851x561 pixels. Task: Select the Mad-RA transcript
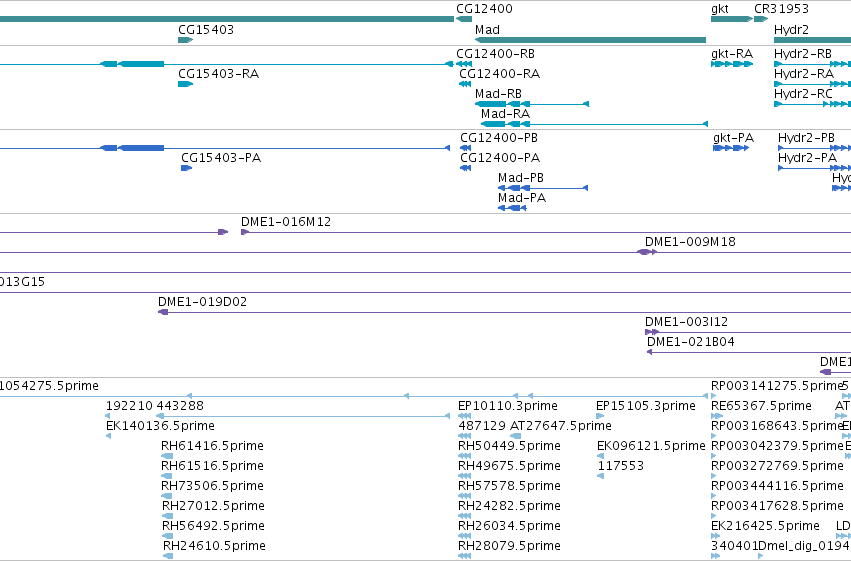pyautogui.click(x=594, y=124)
